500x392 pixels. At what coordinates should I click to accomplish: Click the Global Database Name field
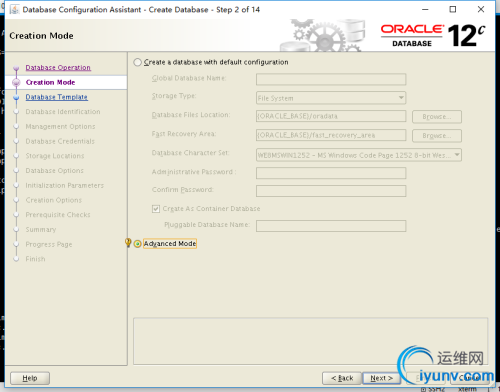tap(331, 79)
